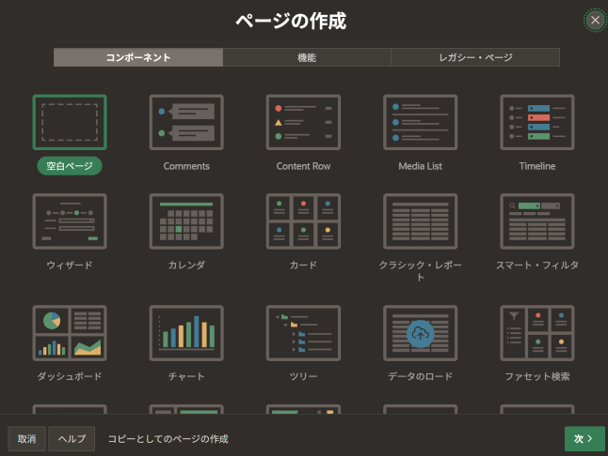Click the Comments label text
Screen dimensions: 608x456
pos(187,166)
